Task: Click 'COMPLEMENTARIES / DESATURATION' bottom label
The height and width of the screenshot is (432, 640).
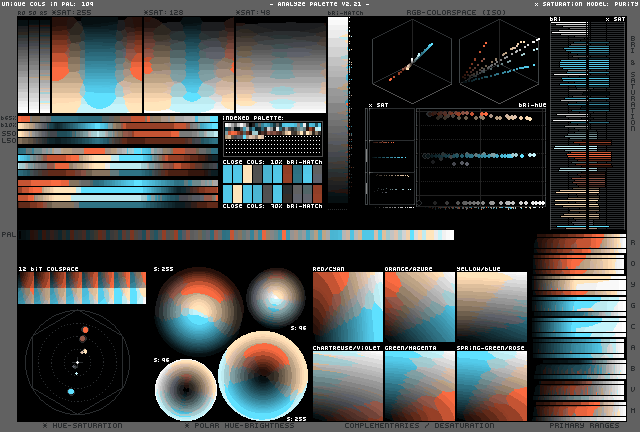Action: coord(419,425)
